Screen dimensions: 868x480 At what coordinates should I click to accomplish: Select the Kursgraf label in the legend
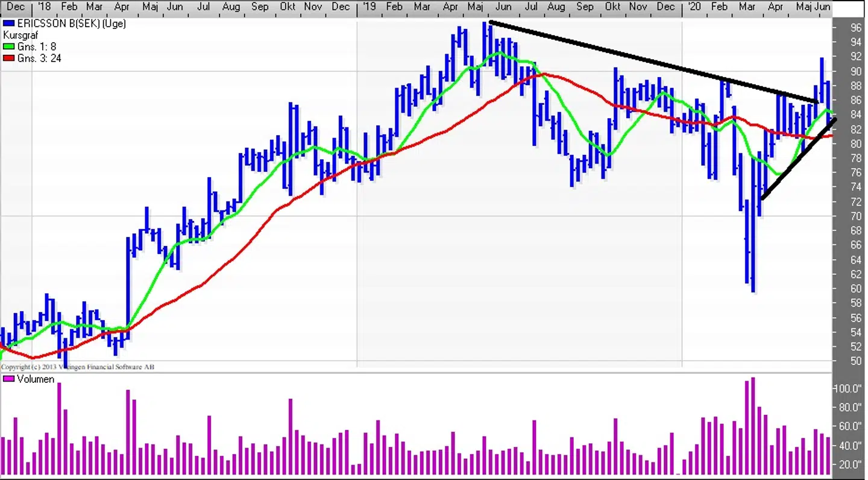coord(21,36)
